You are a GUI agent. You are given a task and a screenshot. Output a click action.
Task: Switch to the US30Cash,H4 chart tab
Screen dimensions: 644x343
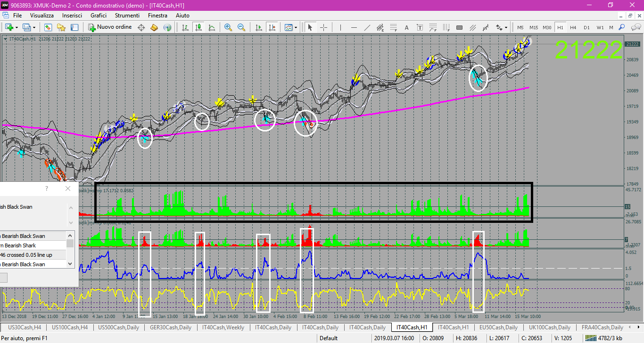coord(25,327)
